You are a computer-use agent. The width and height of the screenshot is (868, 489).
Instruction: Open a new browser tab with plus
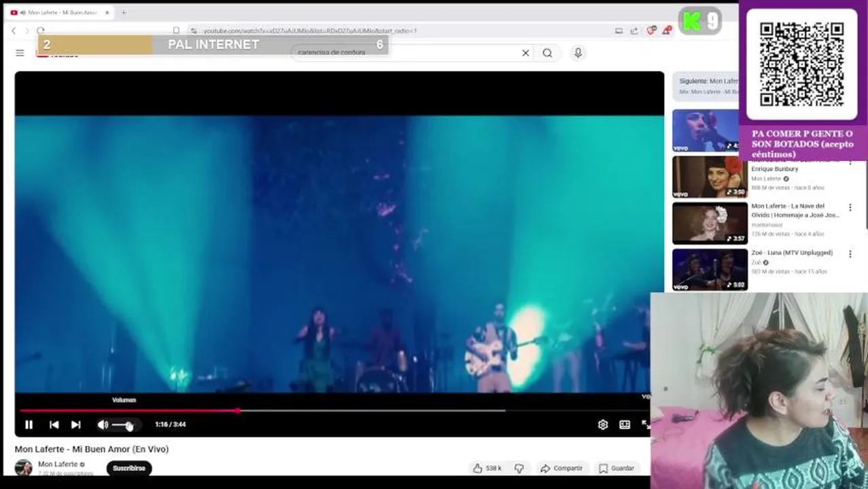[x=124, y=12]
